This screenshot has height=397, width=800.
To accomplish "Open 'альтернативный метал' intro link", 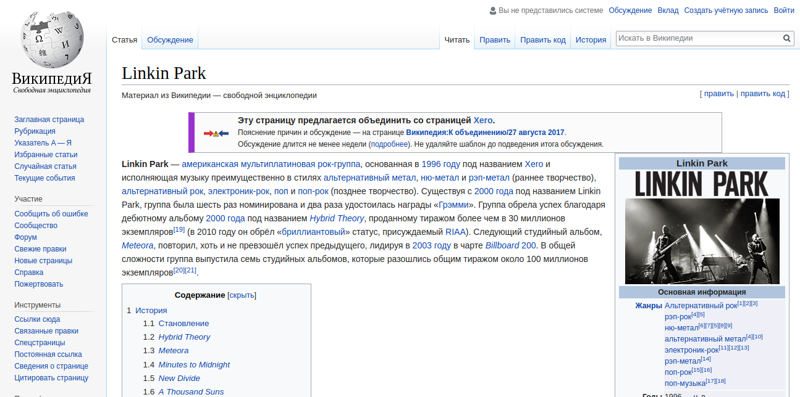I will 369,178.
